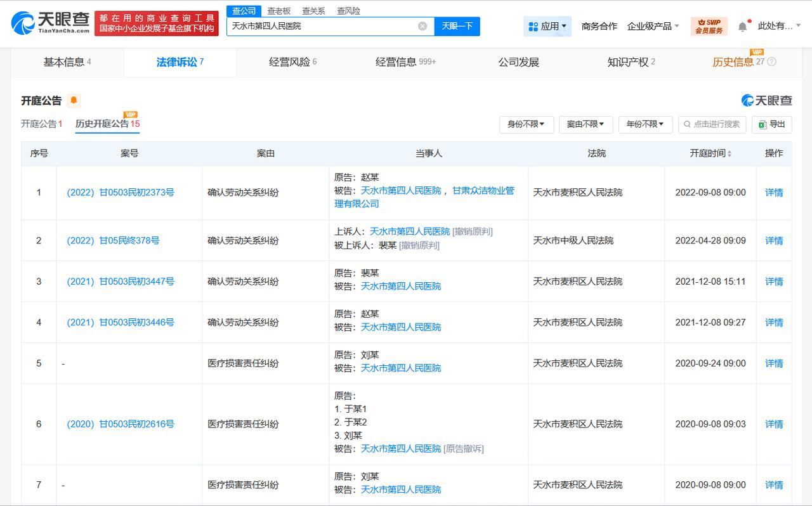
Task: Switch to the 查风险 search tab
Action: point(348,11)
